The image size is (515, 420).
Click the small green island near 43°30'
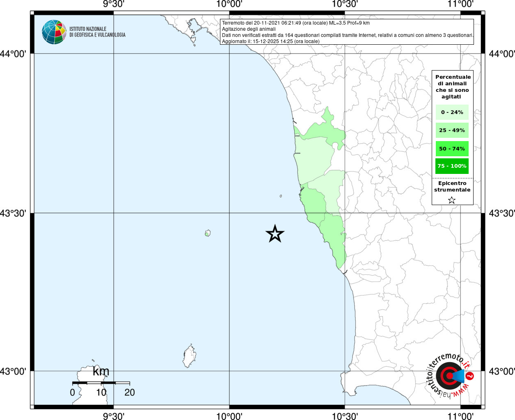point(208,233)
